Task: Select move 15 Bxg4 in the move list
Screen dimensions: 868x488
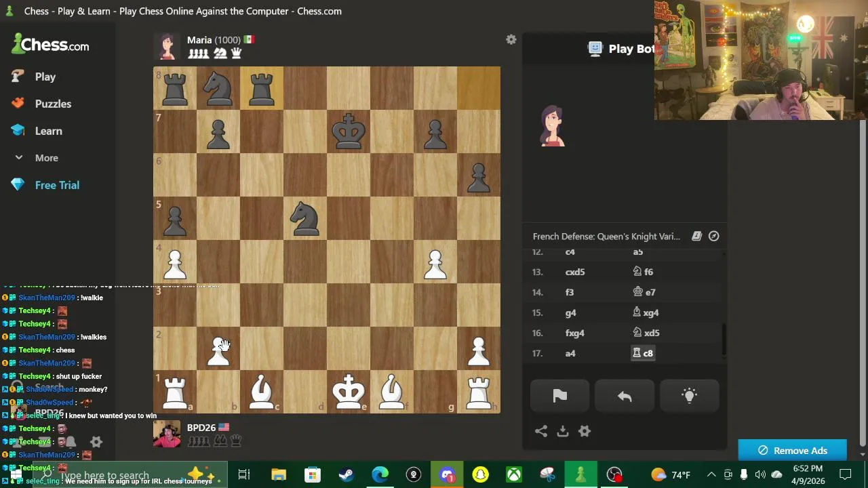Action: pos(646,312)
